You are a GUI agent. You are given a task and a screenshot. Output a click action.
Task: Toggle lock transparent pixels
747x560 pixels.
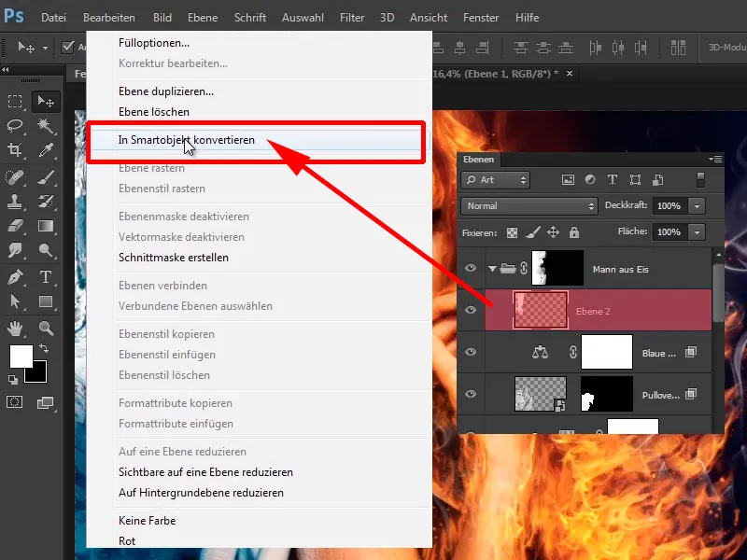pyautogui.click(x=512, y=232)
